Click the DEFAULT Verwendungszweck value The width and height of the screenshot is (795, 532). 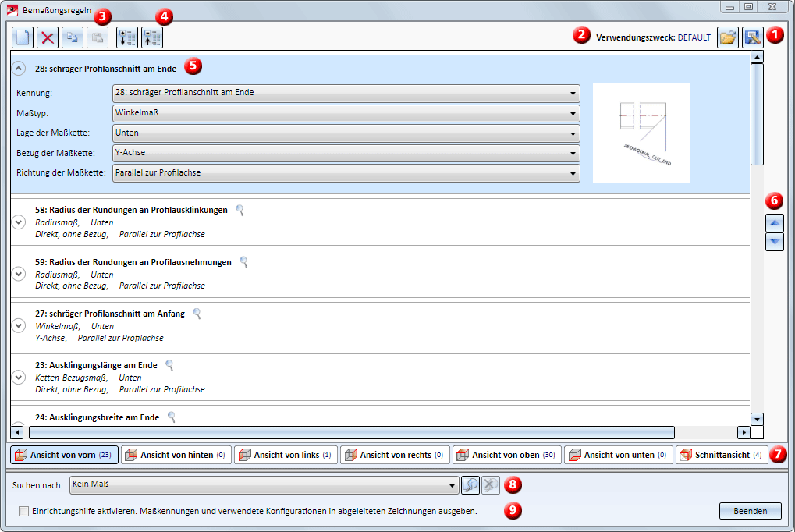694,37
